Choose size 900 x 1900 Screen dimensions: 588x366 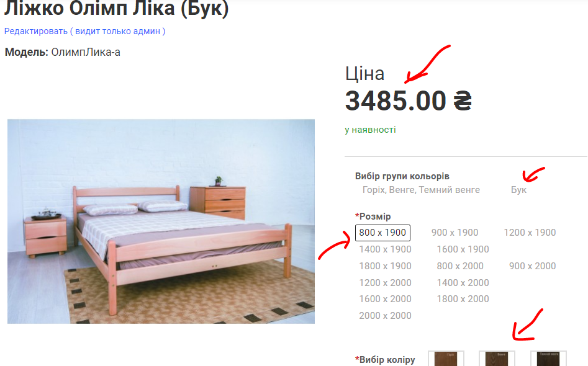[x=455, y=233]
